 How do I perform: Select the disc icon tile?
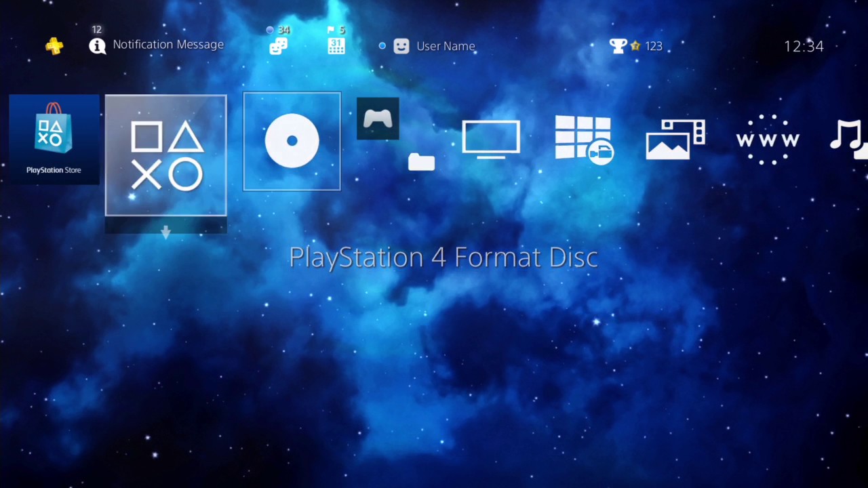click(292, 141)
